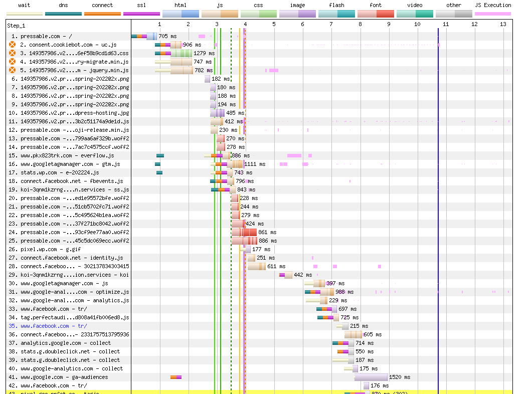Click the JS Execution legend color bar
Image resolution: width=532 pixels, height=394 pixels.
tap(493, 14)
